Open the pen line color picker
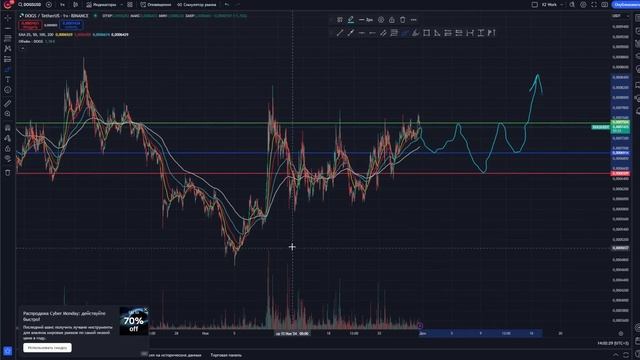 pos(351,20)
